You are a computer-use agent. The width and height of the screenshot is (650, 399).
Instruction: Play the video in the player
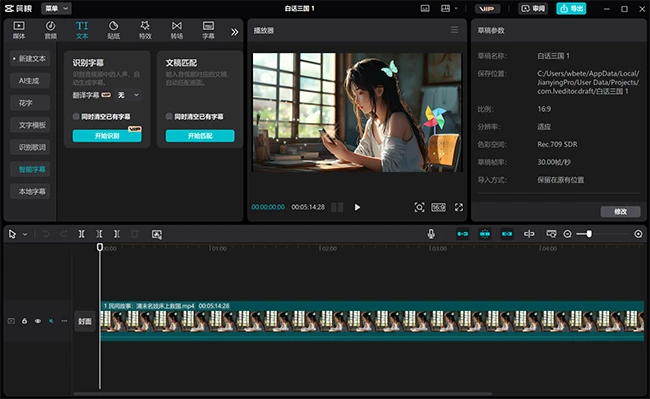tap(357, 207)
